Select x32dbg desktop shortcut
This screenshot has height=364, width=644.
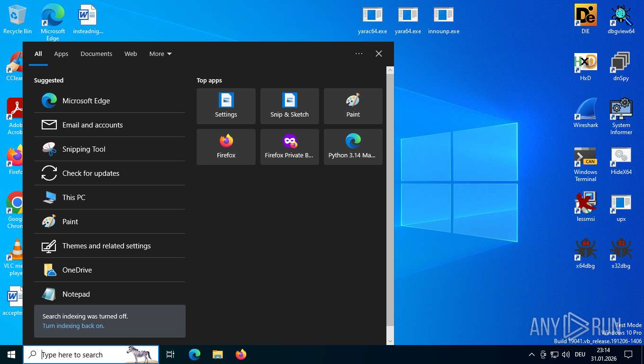point(621,254)
